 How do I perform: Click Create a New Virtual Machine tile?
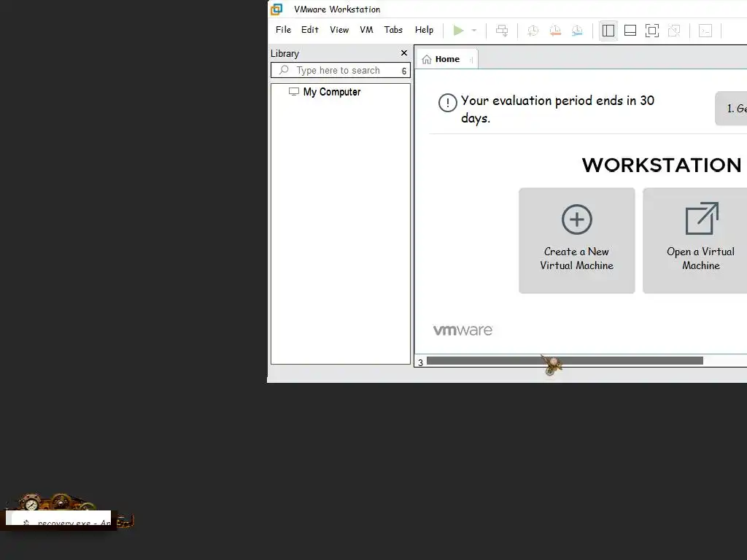577,241
